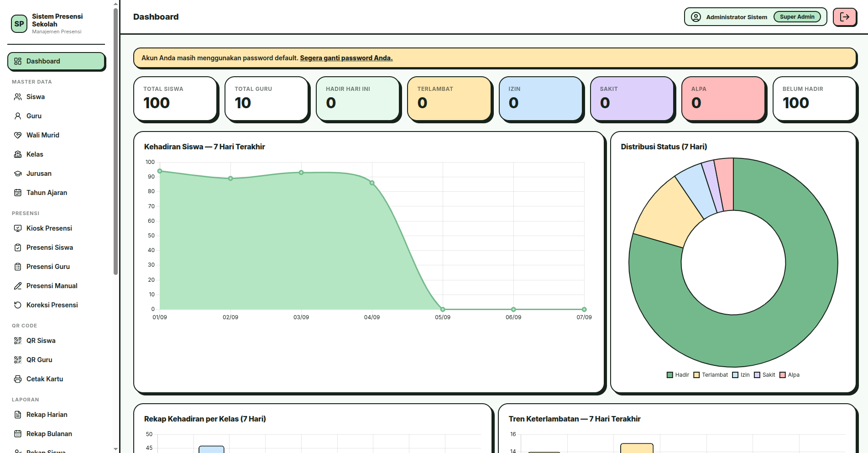Click the 01/09 data point on attendance chart

[160, 171]
